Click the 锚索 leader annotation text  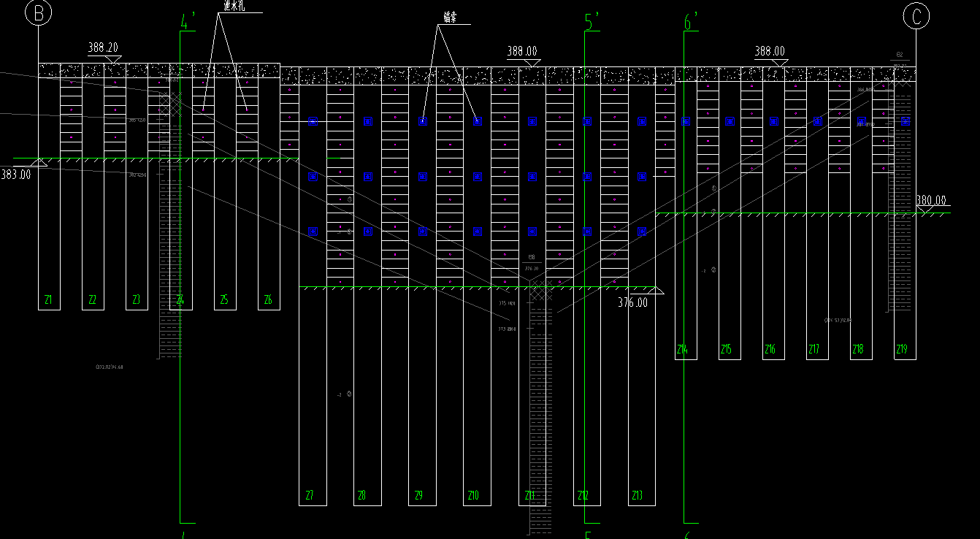(x=451, y=18)
